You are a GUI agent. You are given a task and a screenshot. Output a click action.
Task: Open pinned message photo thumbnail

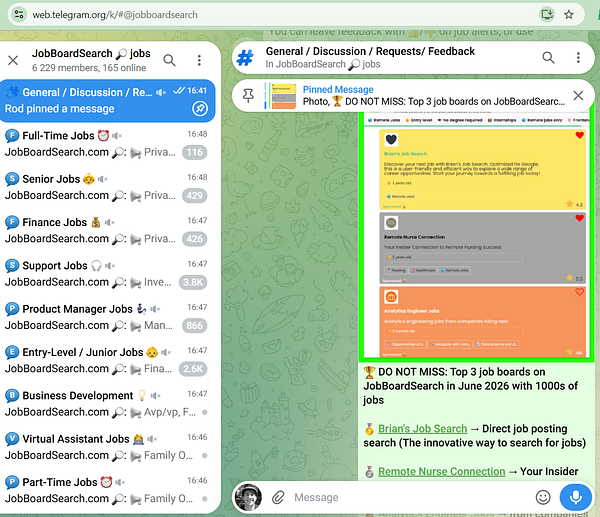[284, 96]
